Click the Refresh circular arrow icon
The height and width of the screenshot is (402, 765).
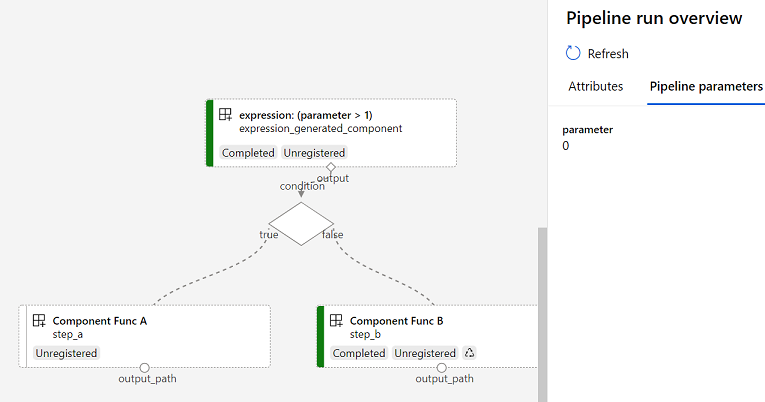click(573, 53)
